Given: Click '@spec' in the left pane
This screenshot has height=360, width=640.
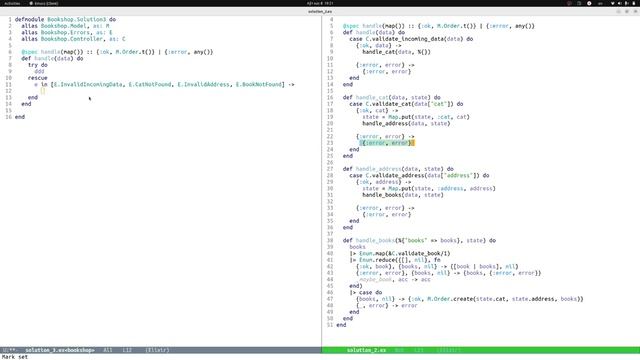Looking at the screenshot, I should [x=29, y=52].
